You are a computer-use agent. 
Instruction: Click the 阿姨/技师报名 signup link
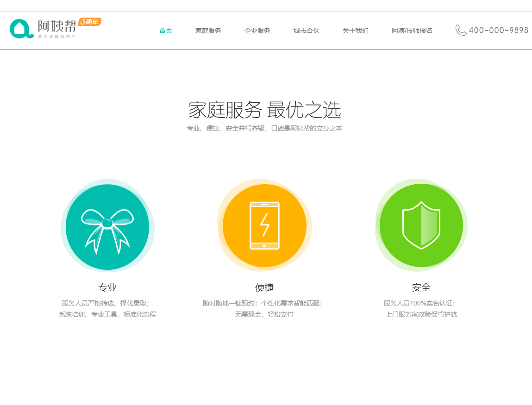coord(412,31)
